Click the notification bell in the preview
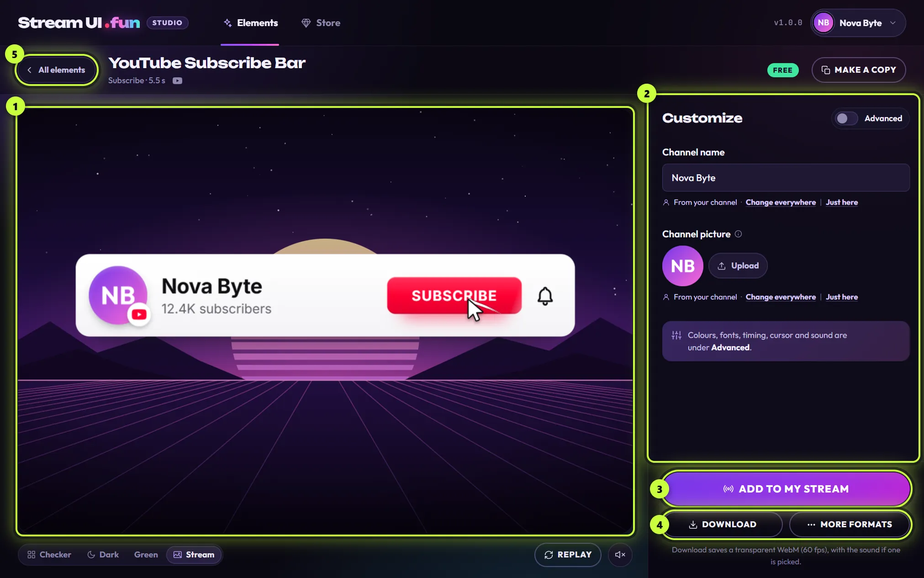 tap(545, 296)
